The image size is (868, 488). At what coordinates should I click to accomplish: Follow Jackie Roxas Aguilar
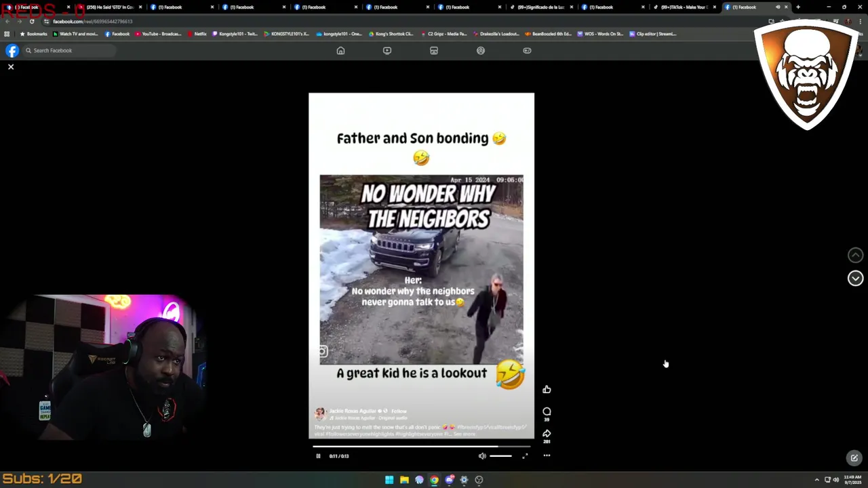click(399, 411)
